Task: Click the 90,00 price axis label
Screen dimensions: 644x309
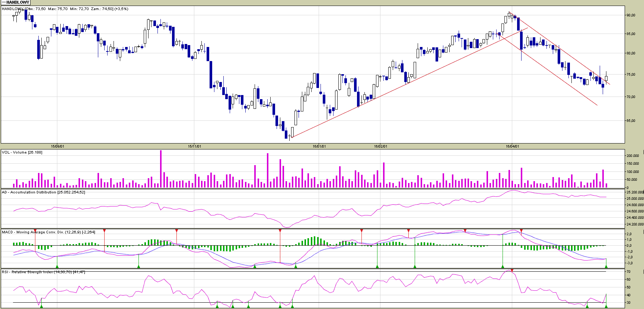Action: (631, 15)
